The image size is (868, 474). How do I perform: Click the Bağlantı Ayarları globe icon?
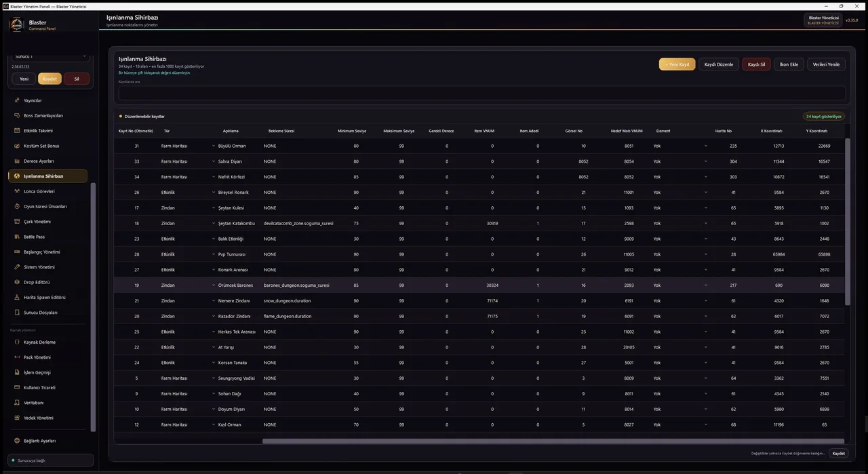(x=16, y=441)
